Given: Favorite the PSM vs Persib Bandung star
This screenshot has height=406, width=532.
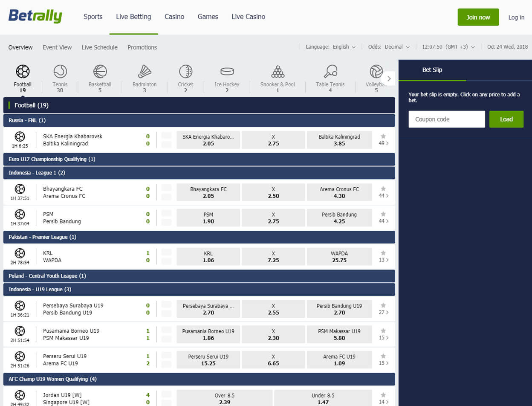Looking at the screenshot, I should pos(383,214).
